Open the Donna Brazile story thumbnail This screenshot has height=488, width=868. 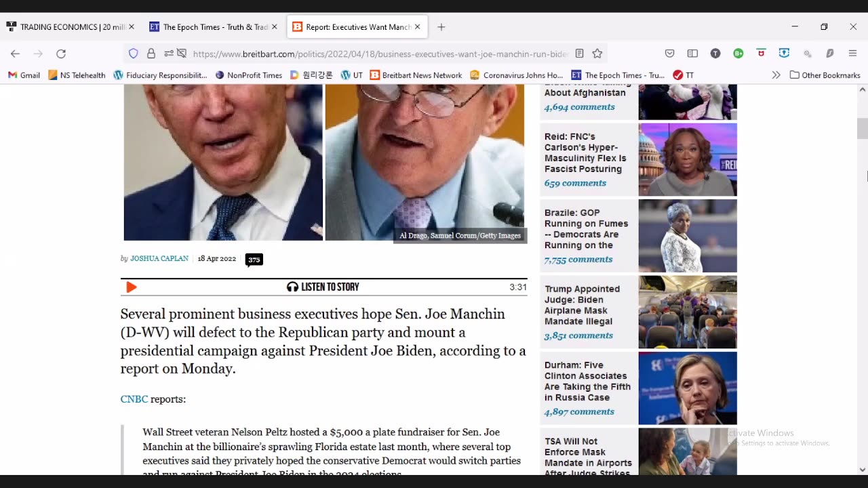tap(688, 236)
